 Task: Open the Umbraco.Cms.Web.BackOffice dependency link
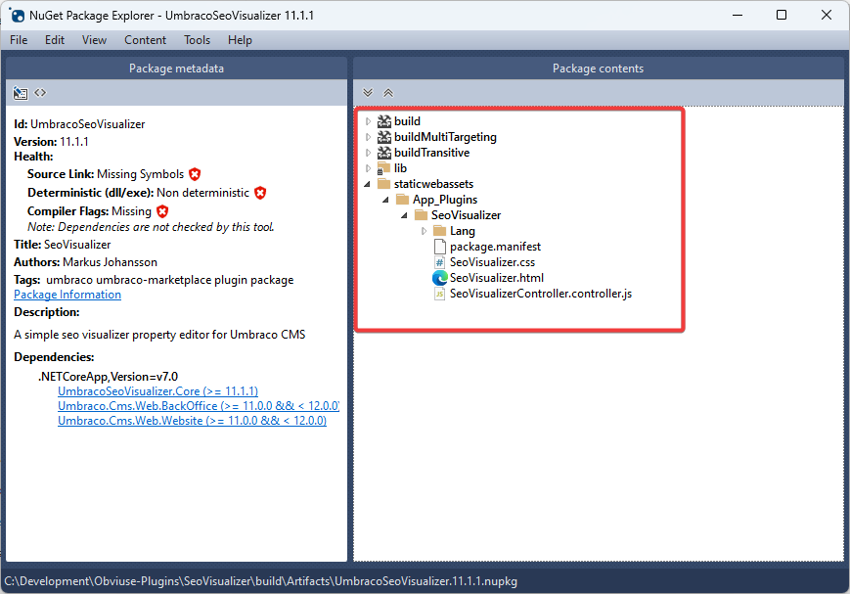198,405
